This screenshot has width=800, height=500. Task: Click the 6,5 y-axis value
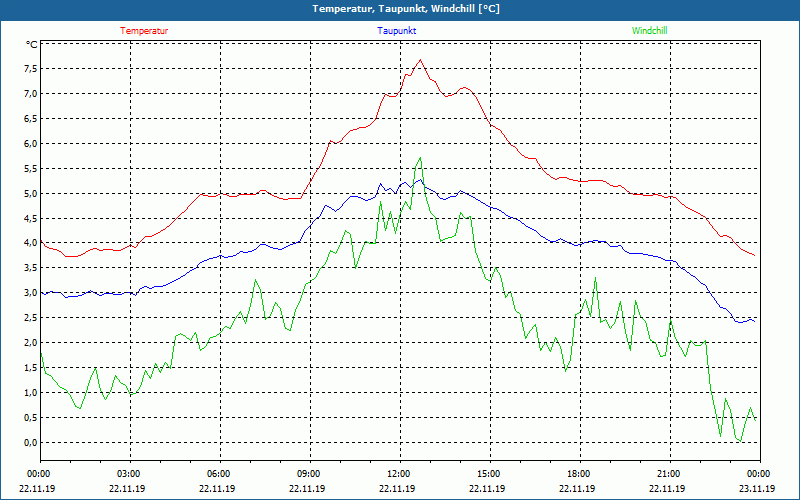(x=31, y=119)
